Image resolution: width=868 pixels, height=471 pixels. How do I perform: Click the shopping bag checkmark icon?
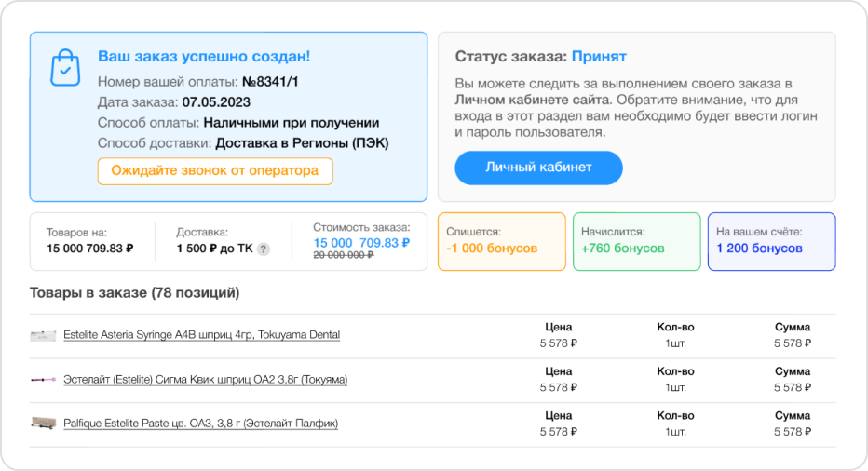click(65, 68)
